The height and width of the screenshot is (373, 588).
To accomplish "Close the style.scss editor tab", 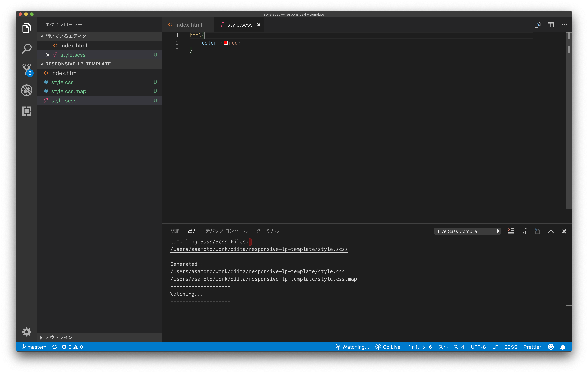I will point(259,25).
